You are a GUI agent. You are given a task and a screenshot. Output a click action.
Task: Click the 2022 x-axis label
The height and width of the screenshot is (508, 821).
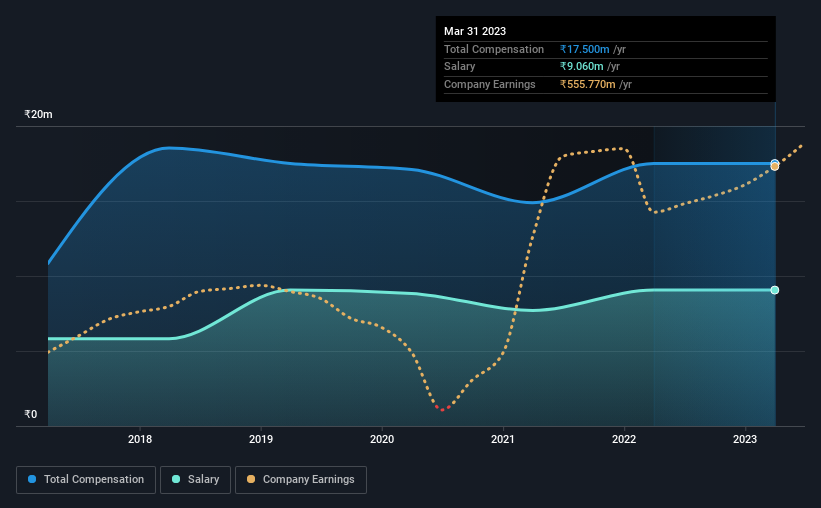(x=624, y=439)
